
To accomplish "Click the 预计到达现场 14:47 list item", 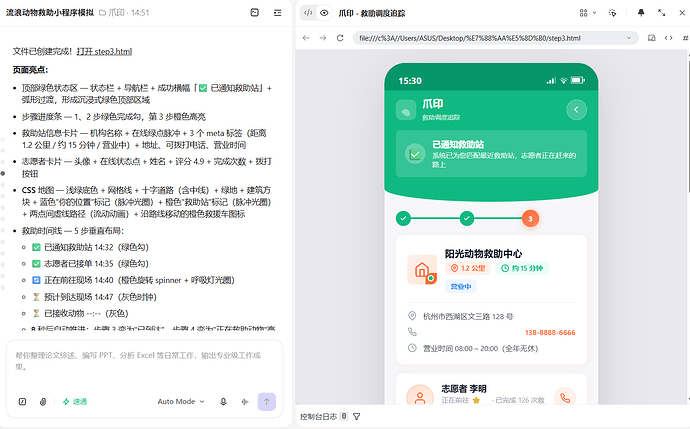I will coord(94,297).
